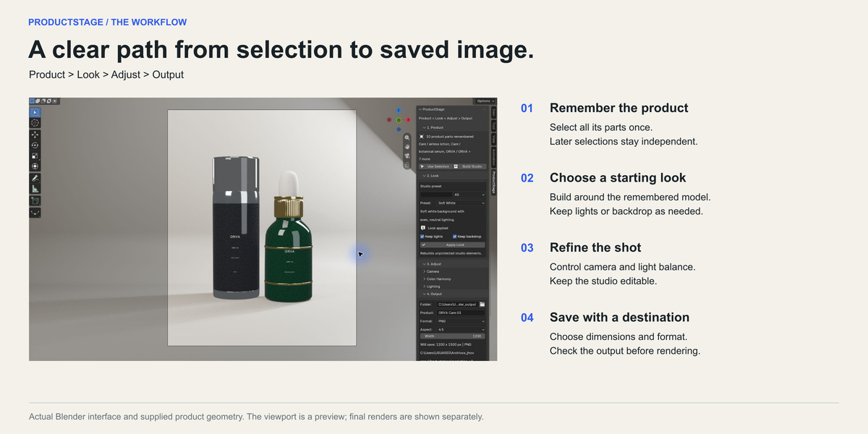Activate the Transform tool

(x=35, y=166)
